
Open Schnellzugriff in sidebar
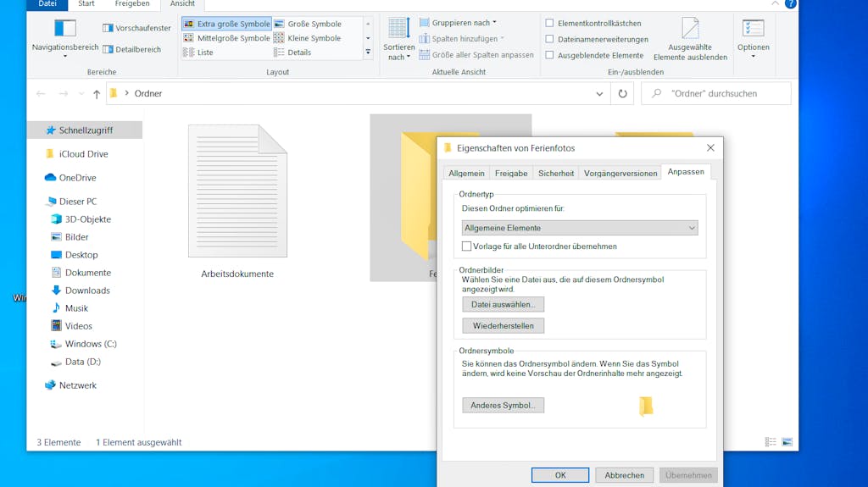click(x=86, y=130)
